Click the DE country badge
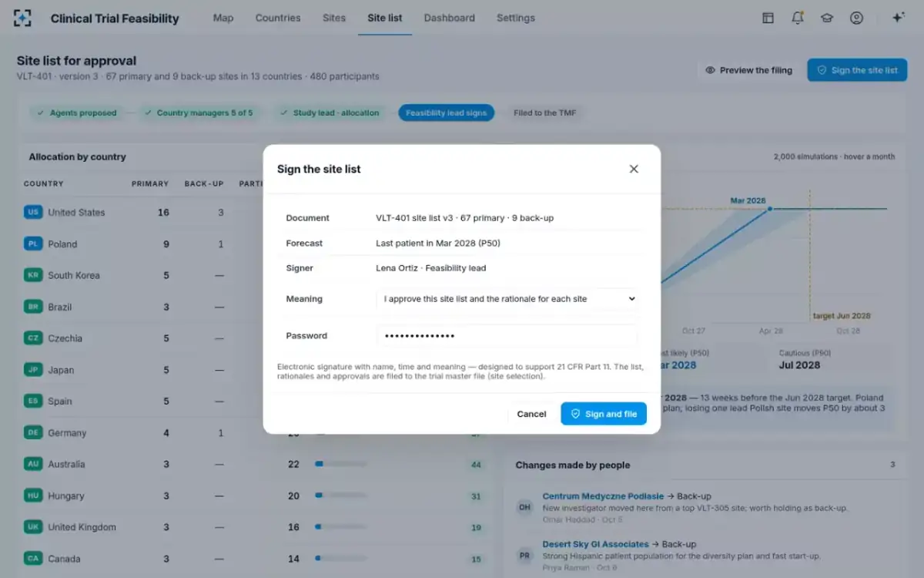The width and height of the screenshot is (924, 578). [x=33, y=432]
